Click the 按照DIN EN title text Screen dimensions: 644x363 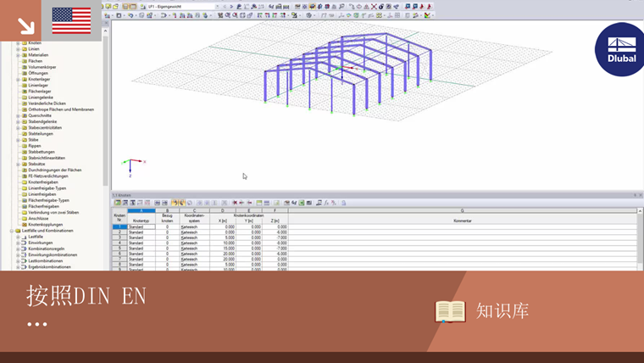point(86,296)
